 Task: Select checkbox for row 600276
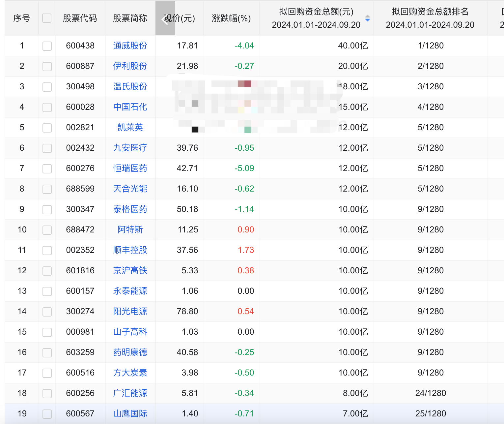pyautogui.click(x=47, y=169)
